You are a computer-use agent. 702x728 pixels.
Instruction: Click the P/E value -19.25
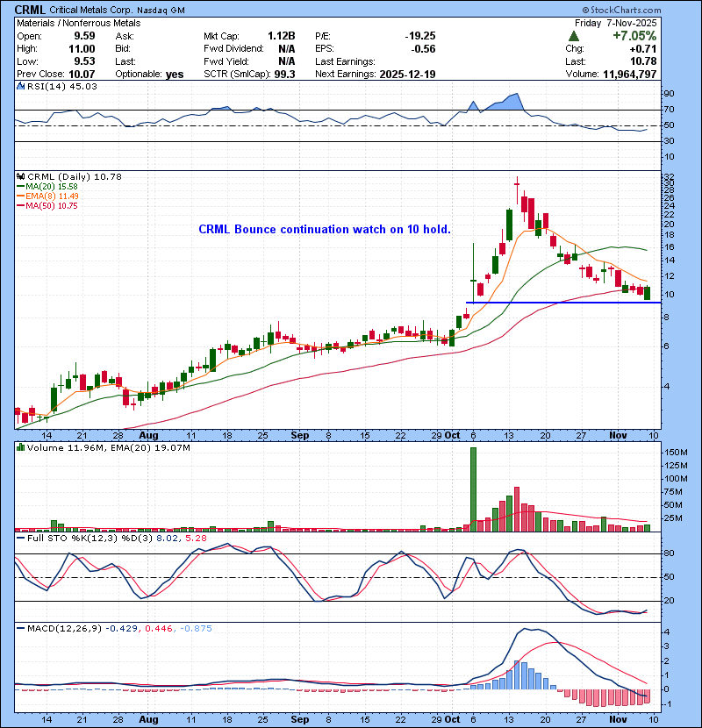pos(420,36)
